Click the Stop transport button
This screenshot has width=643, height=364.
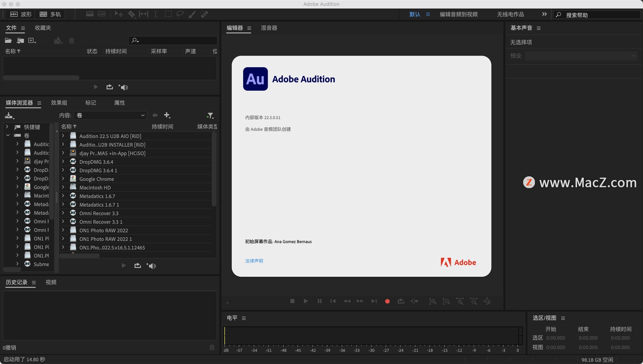click(292, 301)
